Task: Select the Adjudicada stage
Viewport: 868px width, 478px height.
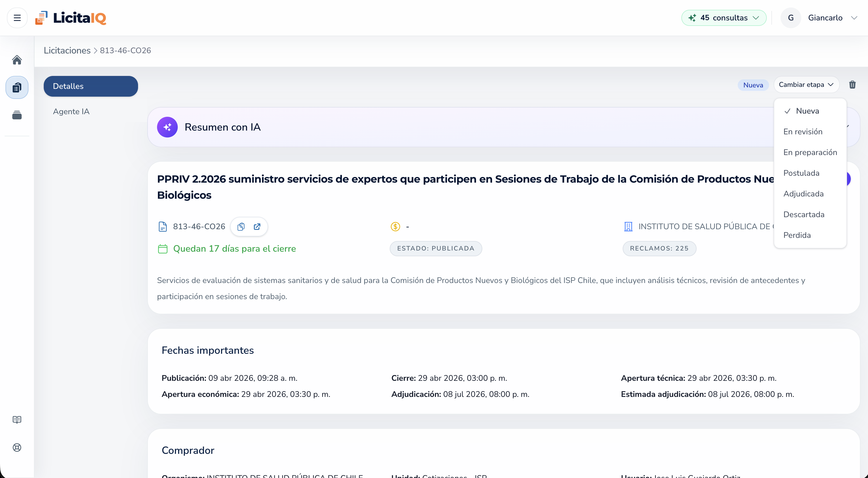Action: (x=810, y=194)
